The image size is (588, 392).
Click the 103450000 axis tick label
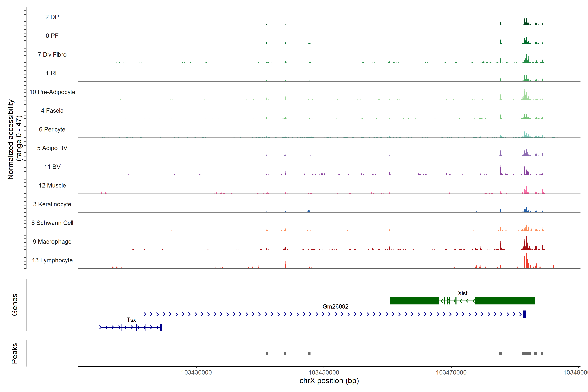pyautogui.click(x=324, y=373)
